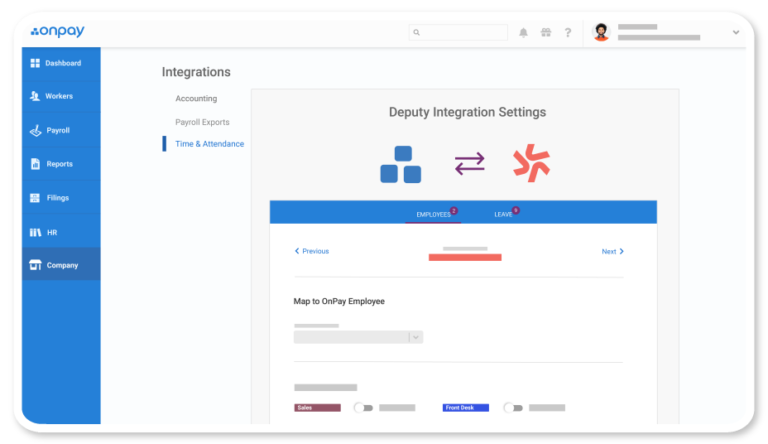This screenshot has height=444, width=768.
Task: Click the red employee name bar
Action: (x=465, y=257)
